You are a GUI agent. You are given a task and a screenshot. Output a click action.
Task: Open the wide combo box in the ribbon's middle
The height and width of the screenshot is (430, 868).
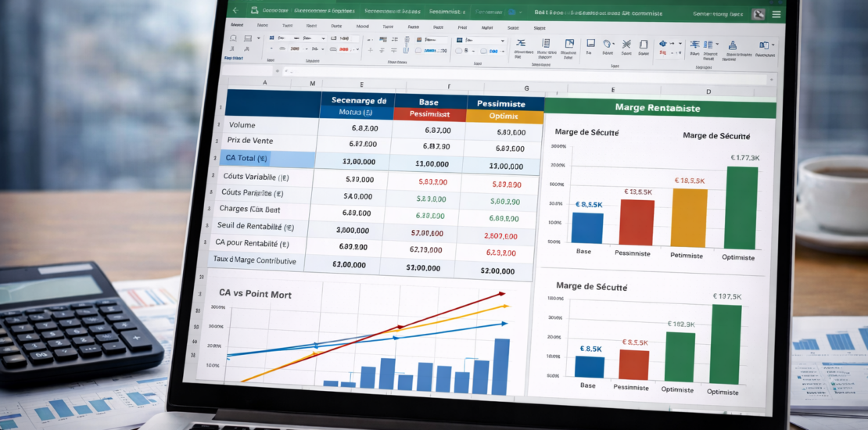(x=481, y=41)
